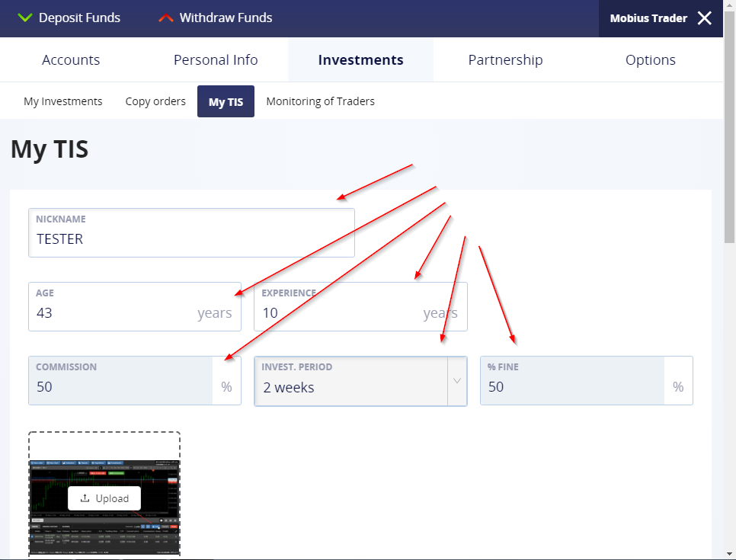
Task: Open the Invest. Period dropdown
Action: coord(360,381)
